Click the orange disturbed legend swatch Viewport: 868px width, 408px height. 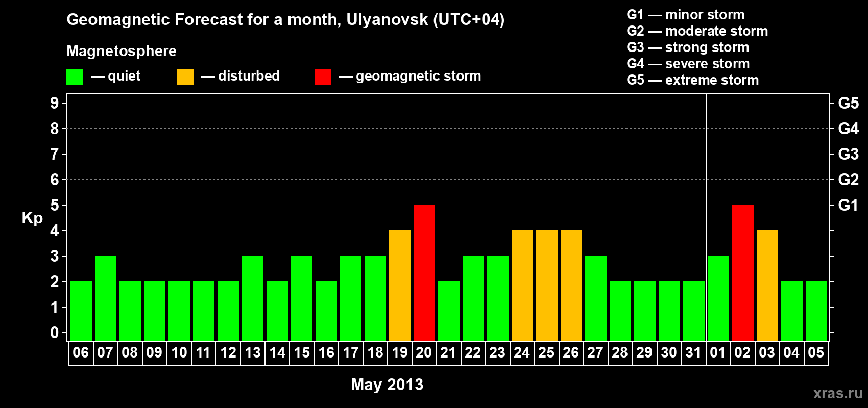185,77
